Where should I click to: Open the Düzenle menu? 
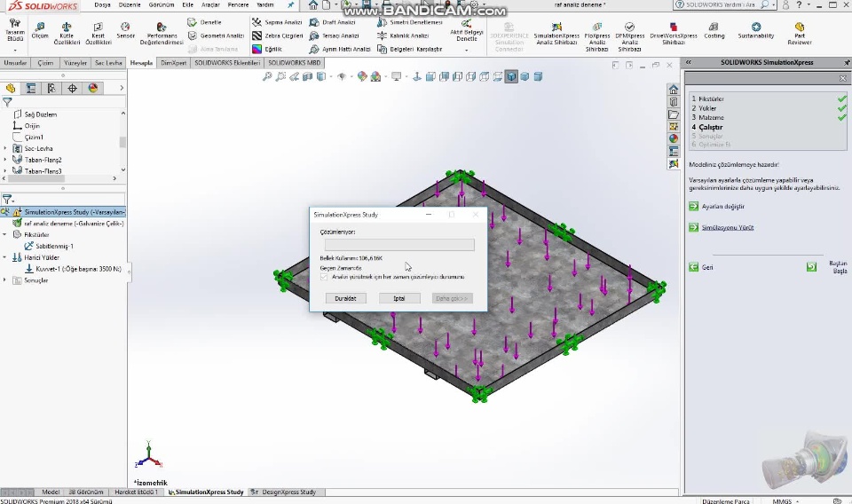130,5
